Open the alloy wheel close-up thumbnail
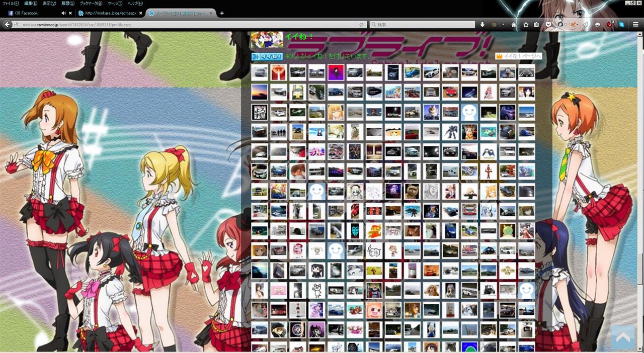The width and height of the screenshot is (644, 353). 298,330
